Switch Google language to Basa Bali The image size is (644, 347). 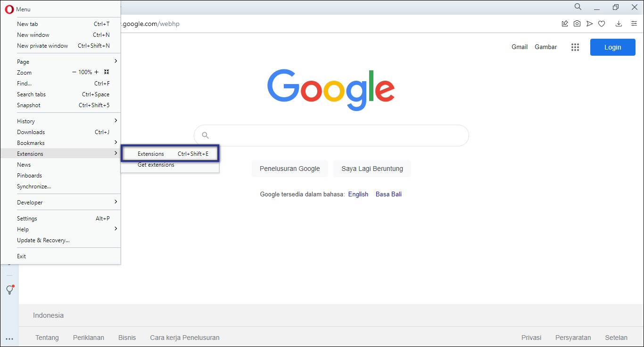pos(388,194)
